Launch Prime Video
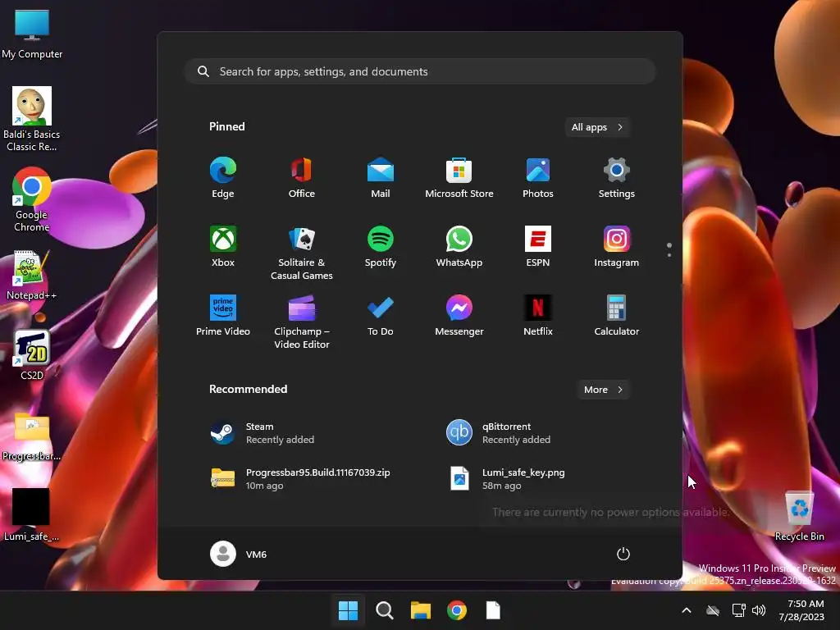Viewport: 840px width, 630px height. coord(223,316)
